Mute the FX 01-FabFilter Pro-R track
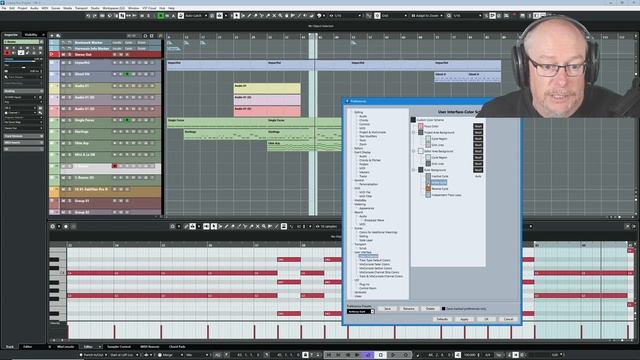 pos(64,189)
